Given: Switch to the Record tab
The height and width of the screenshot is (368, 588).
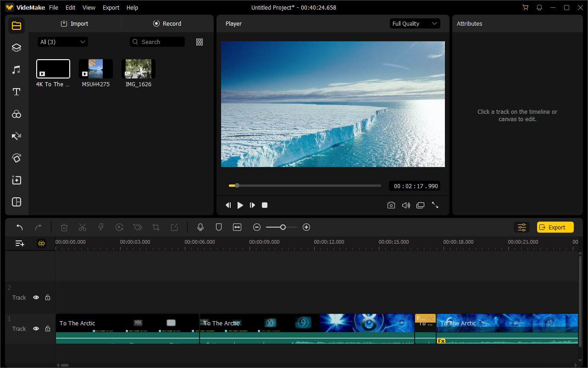Looking at the screenshot, I should pos(167,23).
